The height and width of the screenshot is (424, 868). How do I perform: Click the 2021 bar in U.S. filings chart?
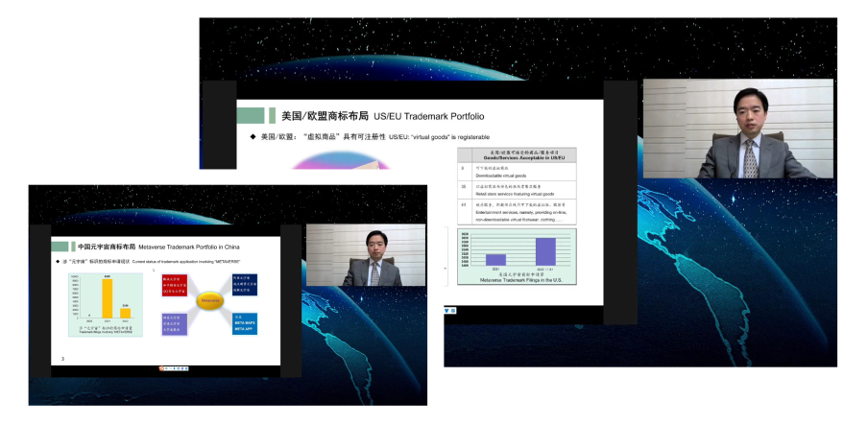[495, 260]
